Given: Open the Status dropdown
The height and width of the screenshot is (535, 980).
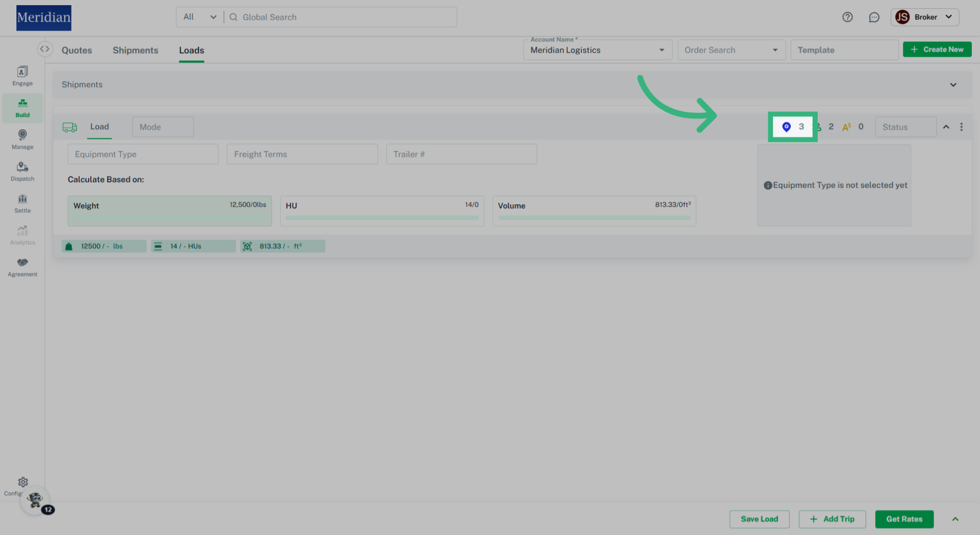Looking at the screenshot, I should (x=905, y=127).
